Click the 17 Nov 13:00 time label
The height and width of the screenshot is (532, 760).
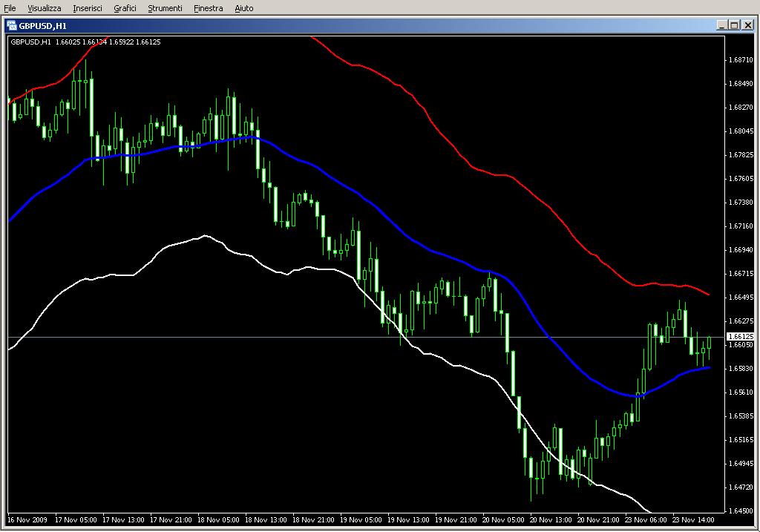[123, 520]
